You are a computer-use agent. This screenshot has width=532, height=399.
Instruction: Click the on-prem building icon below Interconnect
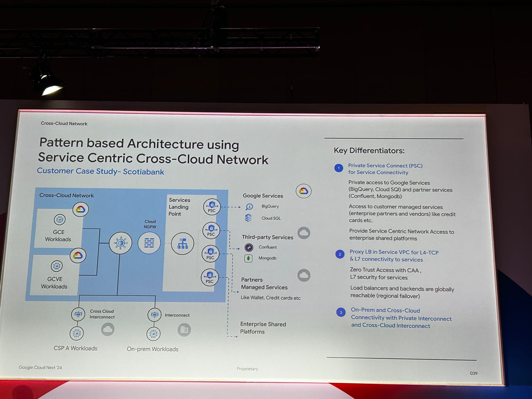(x=184, y=330)
